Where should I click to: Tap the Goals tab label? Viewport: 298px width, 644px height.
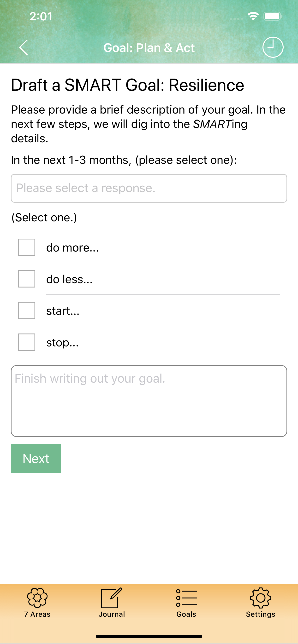coord(186,614)
